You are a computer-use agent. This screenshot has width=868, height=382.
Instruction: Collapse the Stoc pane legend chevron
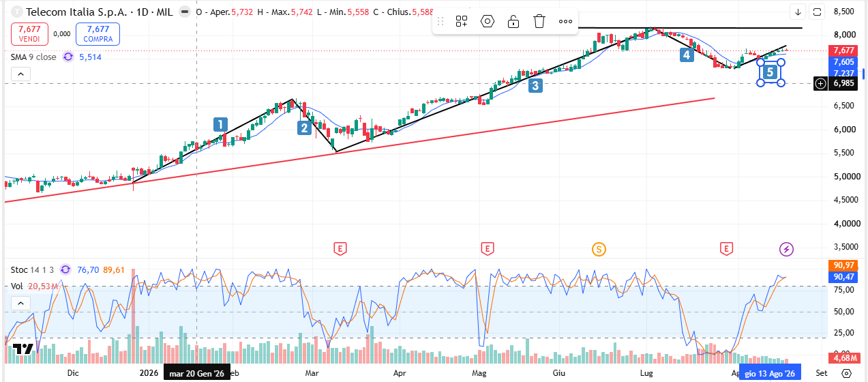coord(20,303)
